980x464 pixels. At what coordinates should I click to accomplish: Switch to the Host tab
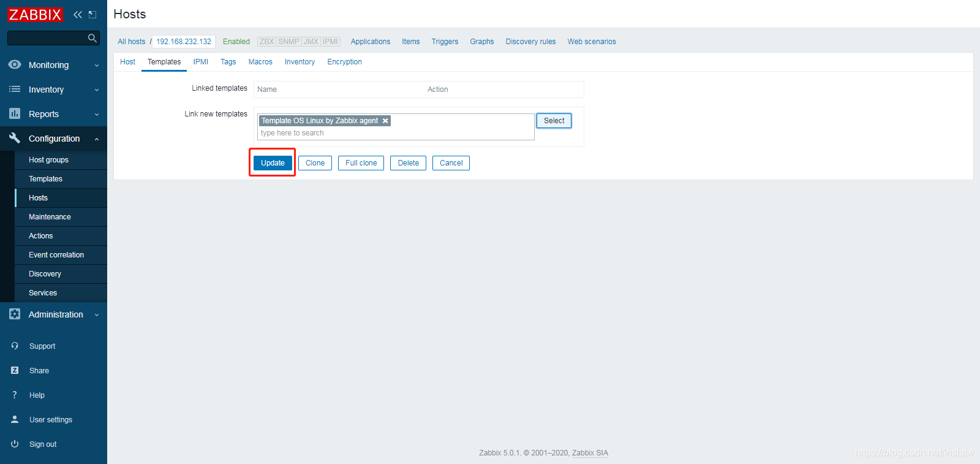[127, 62]
